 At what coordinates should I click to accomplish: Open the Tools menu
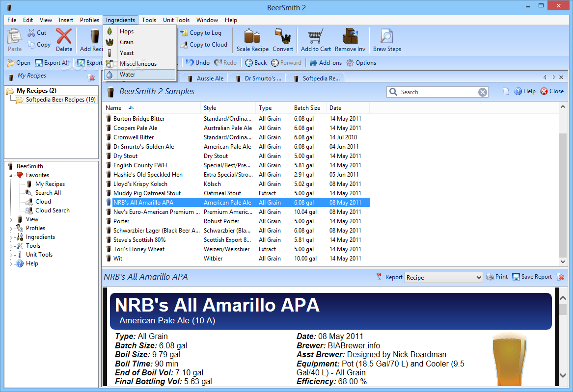click(x=149, y=20)
